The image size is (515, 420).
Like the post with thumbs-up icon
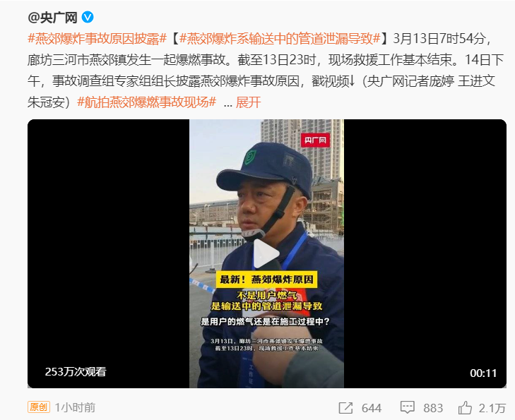pos(465,408)
